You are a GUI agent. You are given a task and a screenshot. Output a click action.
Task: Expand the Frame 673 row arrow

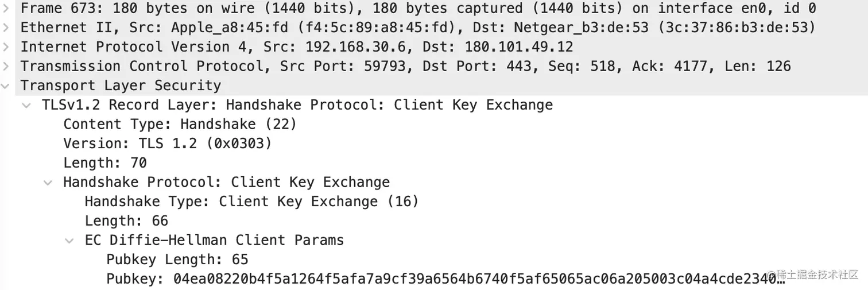[5, 8]
